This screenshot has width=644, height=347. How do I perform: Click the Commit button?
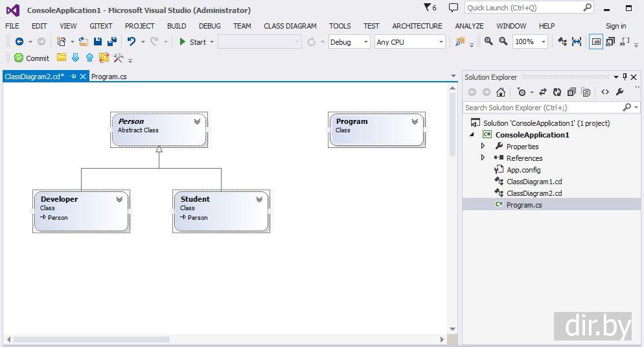pyautogui.click(x=32, y=58)
